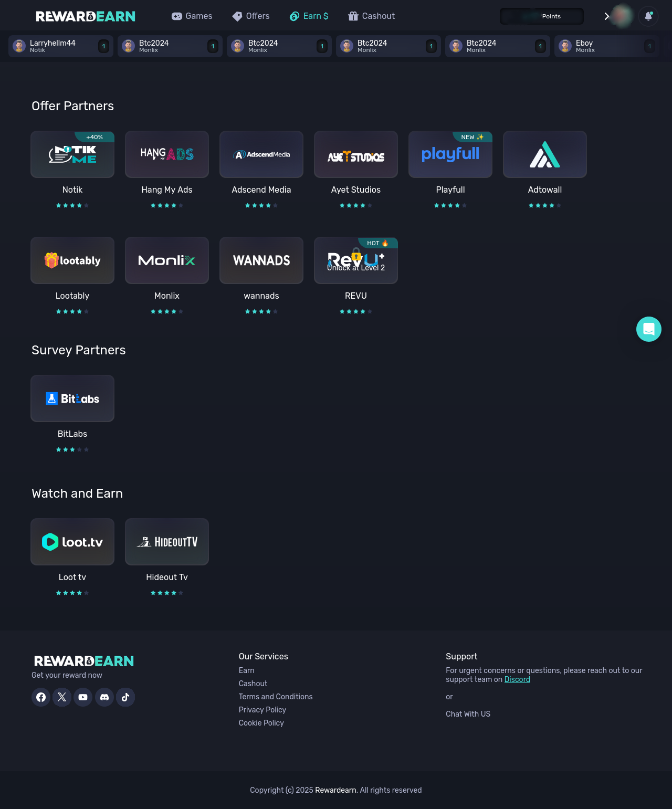Open the user profile avatar
The width and height of the screenshot is (672, 809).
point(623,16)
